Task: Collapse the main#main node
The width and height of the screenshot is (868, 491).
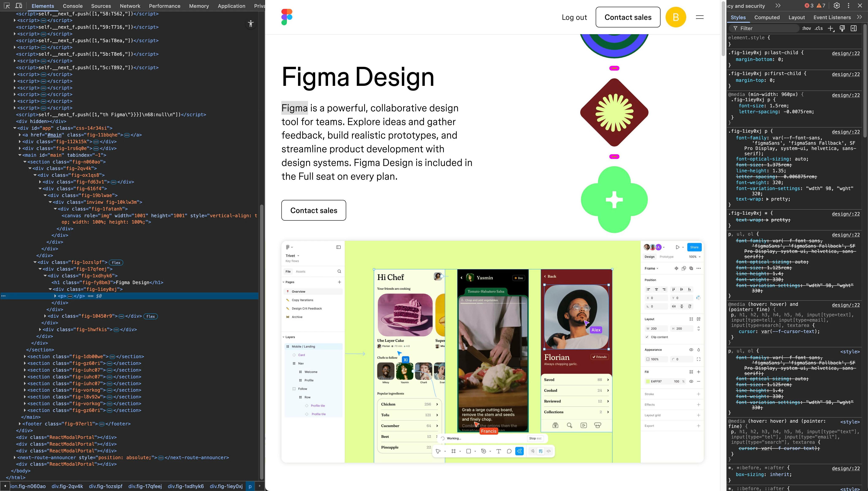Action: [20, 155]
